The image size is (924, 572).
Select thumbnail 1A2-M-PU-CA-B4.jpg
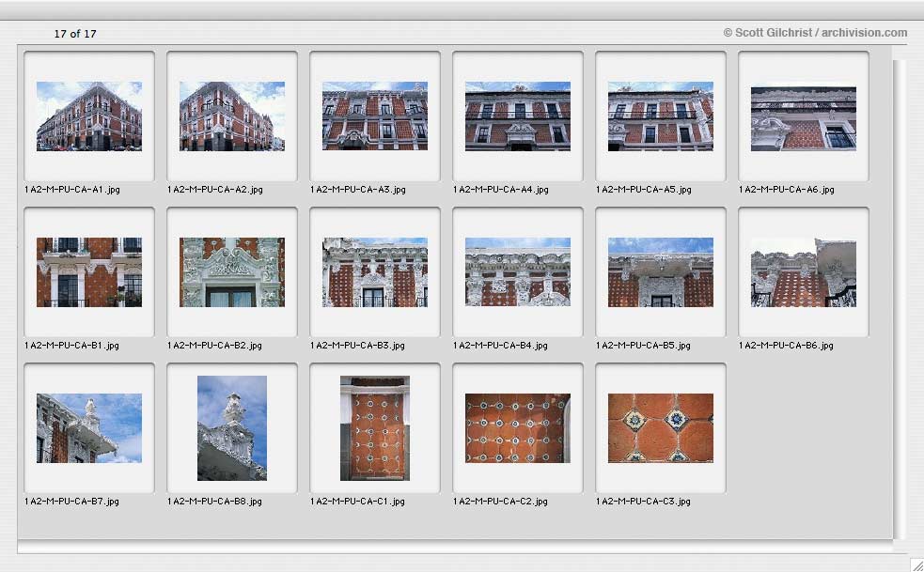518,272
